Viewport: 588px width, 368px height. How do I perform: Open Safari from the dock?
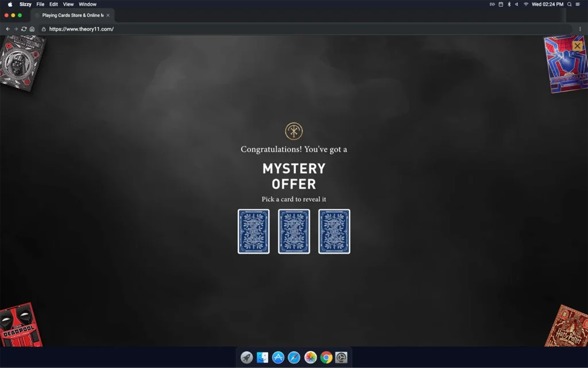pos(294,358)
